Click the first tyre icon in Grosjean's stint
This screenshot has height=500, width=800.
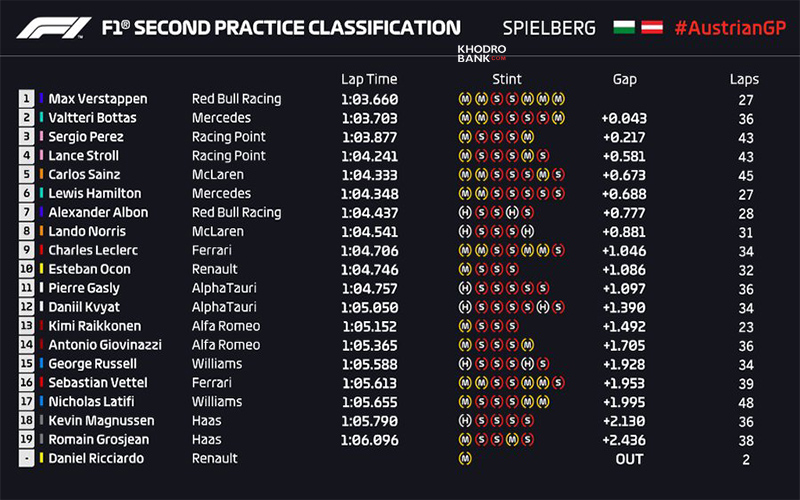pos(464,439)
